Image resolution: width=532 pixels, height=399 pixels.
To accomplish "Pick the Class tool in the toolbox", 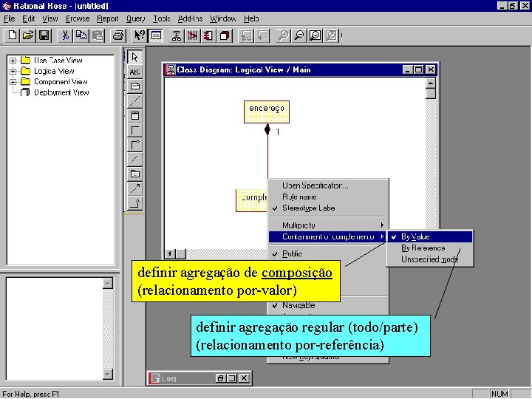I will tap(135, 116).
